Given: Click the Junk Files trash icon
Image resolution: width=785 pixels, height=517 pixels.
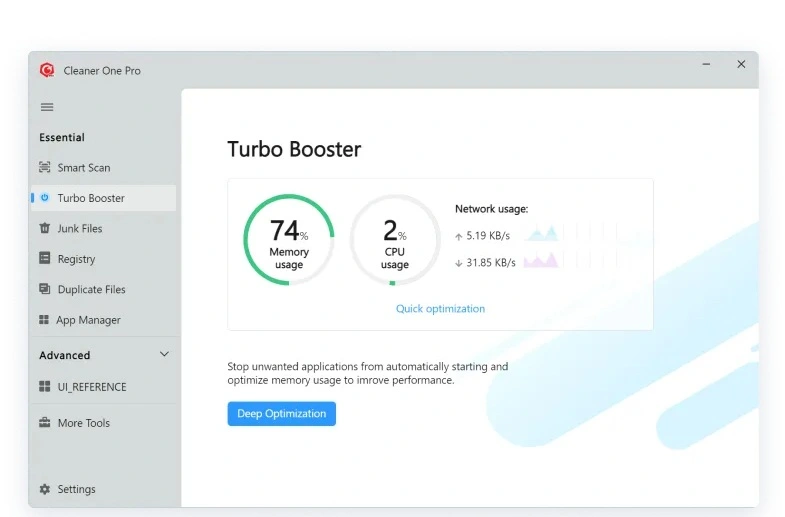Looking at the screenshot, I should click(x=45, y=228).
